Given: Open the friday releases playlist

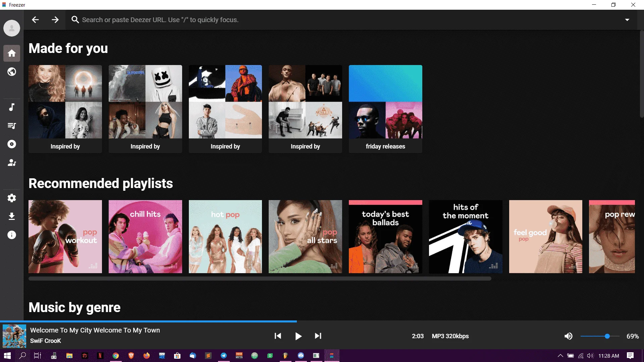Looking at the screenshot, I should click(x=385, y=109).
